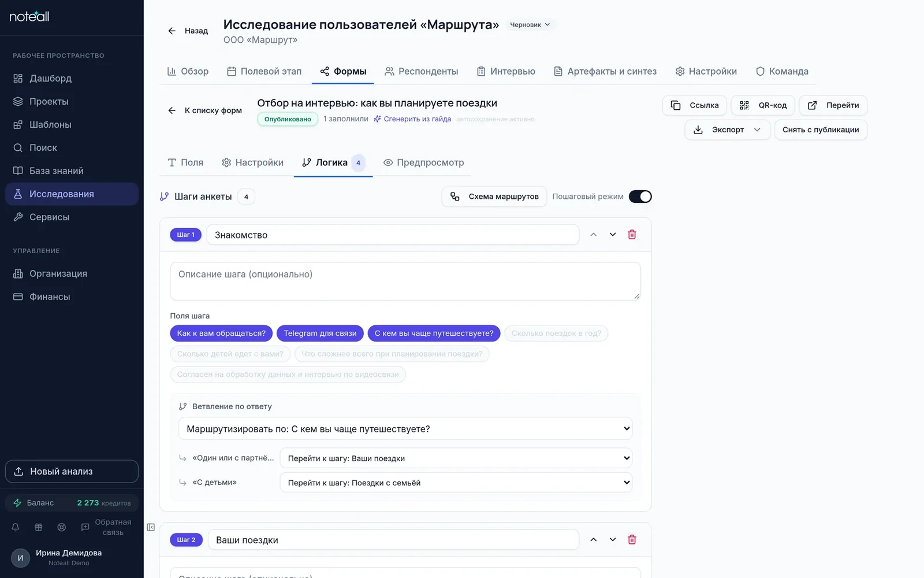Open Дашборд in sidebar

tap(72, 78)
